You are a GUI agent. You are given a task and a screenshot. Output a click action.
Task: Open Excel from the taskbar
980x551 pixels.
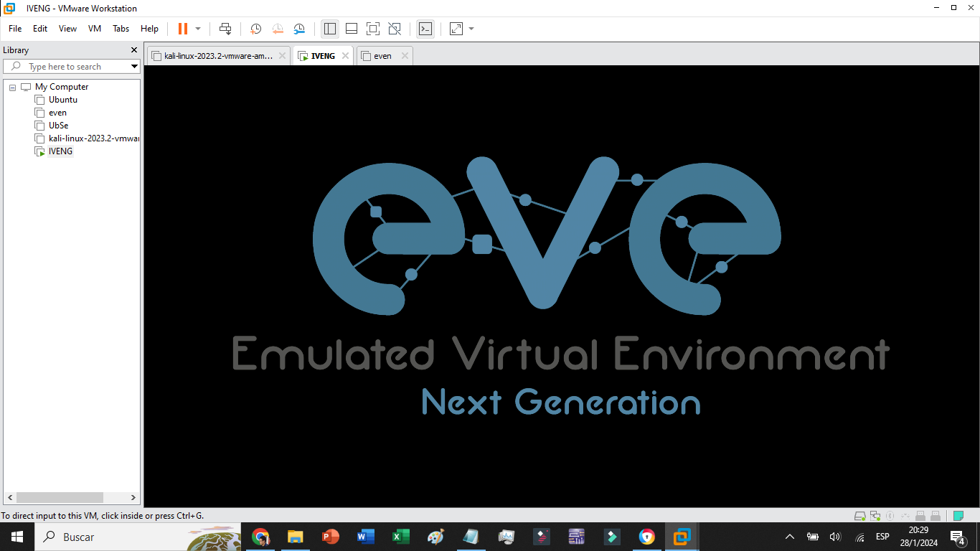click(400, 537)
